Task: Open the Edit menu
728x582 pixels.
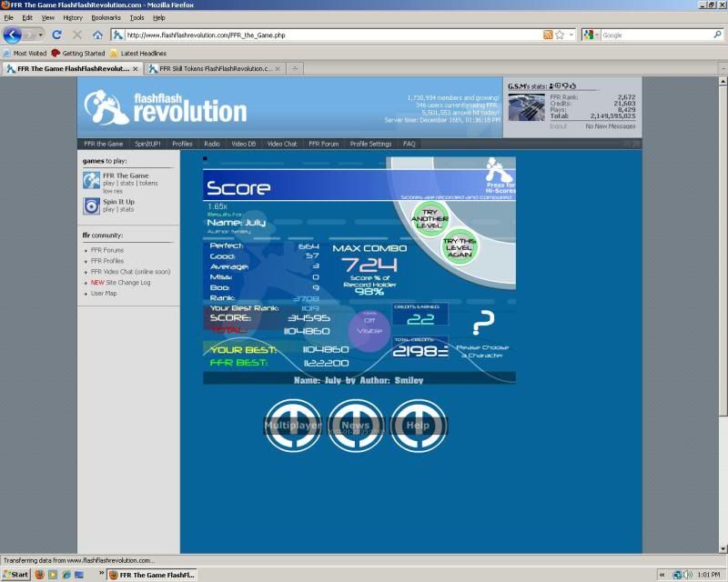Action: [x=27, y=17]
